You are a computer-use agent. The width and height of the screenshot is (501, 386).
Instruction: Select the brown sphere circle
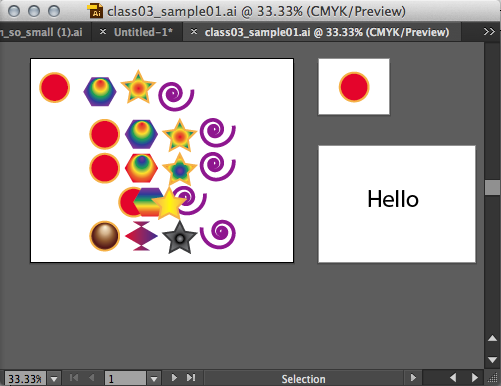104,236
